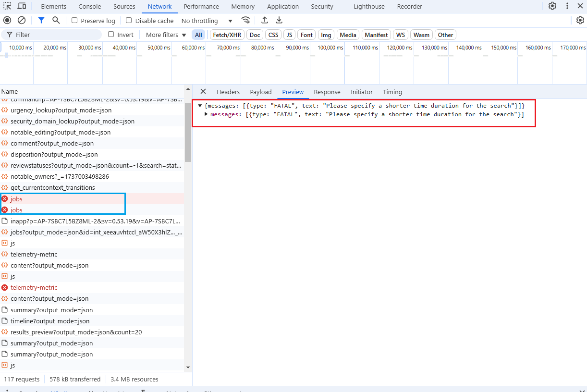Screen dimensions: 587x392
Task: Enable the Preserve log checkbox
Action: [74, 21]
